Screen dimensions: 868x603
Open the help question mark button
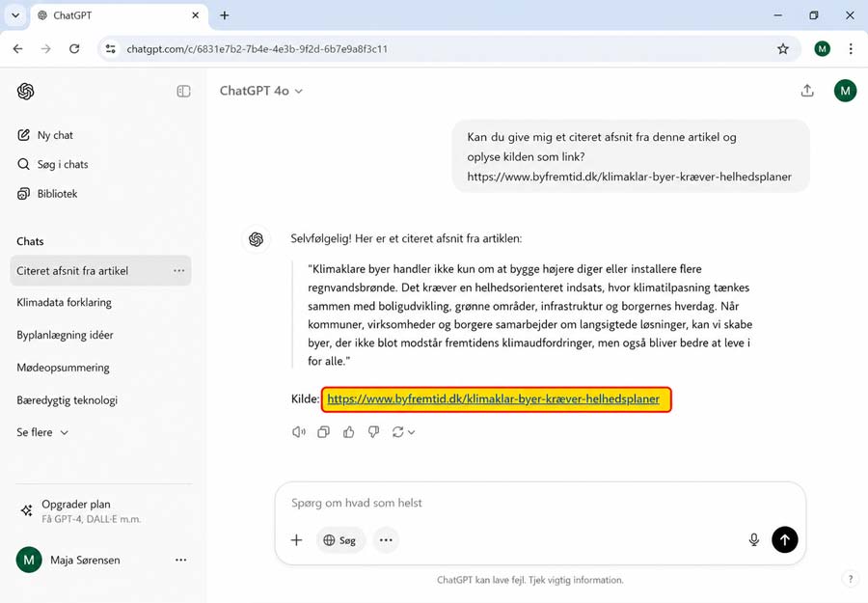(x=851, y=579)
